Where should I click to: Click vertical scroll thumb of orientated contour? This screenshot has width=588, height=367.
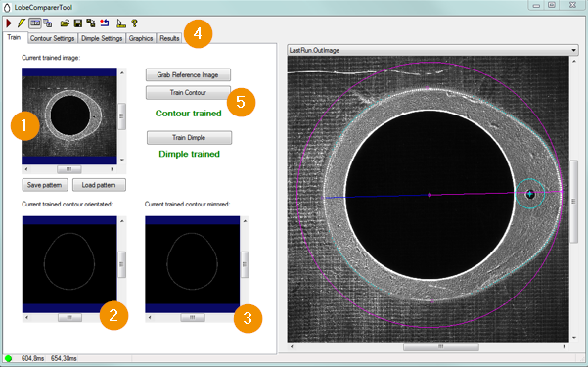point(122,264)
